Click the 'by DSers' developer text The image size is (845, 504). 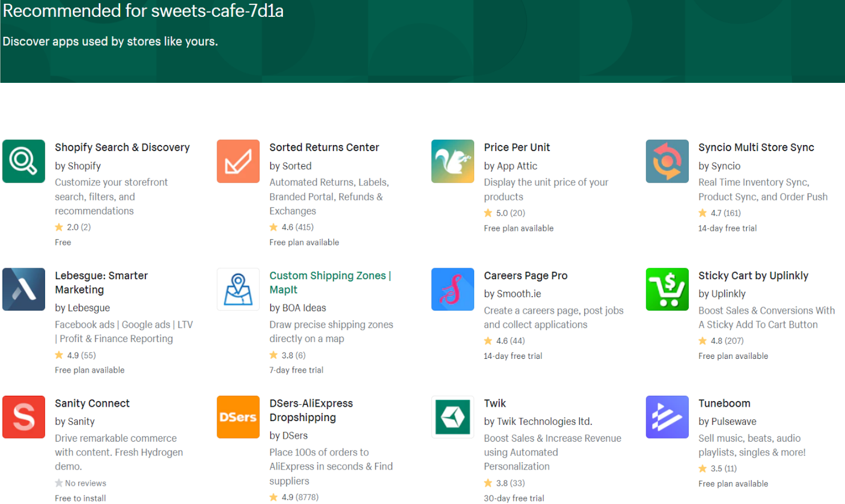(288, 435)
